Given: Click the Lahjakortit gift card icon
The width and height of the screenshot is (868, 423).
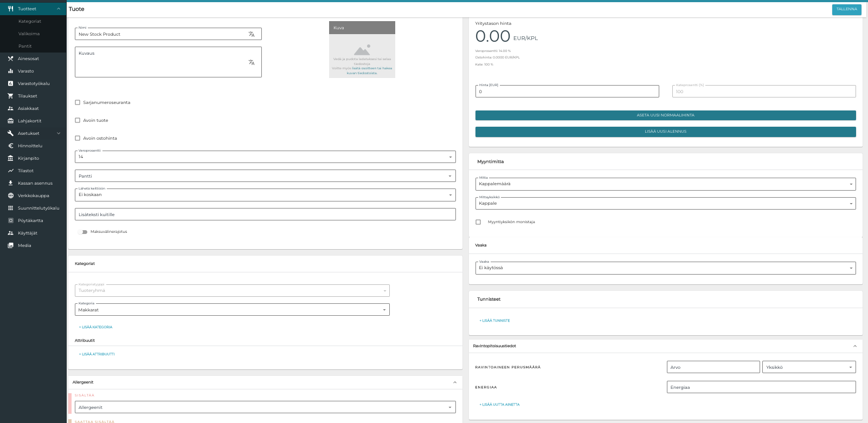Looking at the screenshot, I should (10, 121).
